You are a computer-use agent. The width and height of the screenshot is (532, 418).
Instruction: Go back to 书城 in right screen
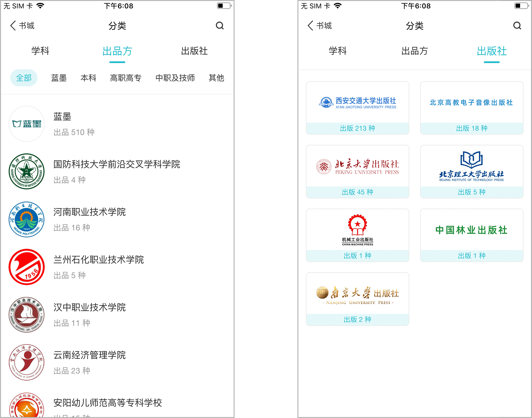pos(320,26)
